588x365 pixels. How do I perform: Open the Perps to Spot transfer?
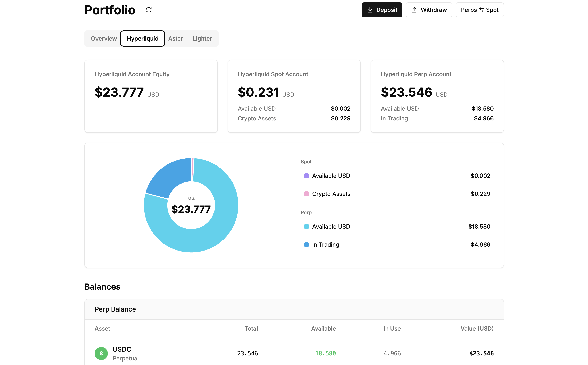click(479, 10)
